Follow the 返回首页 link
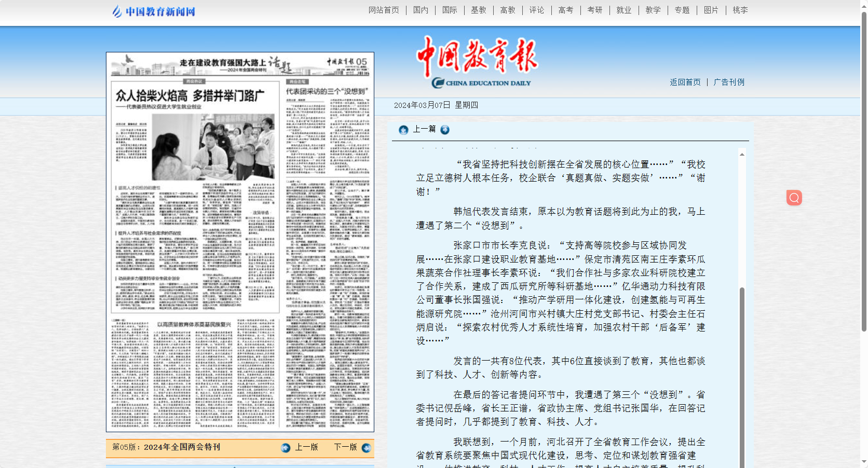Viewport: 868px width, 468px height. click(685, 82)
